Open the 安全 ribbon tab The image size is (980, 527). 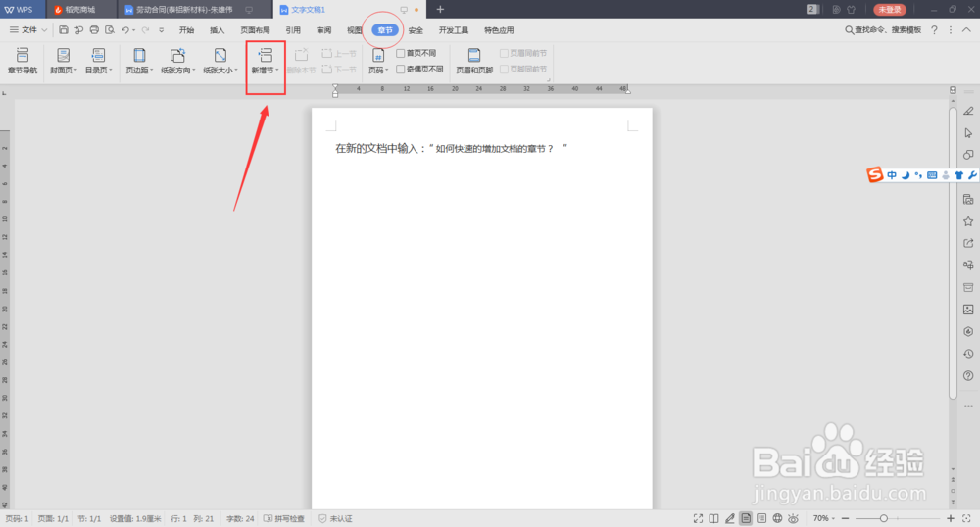pos(416,30)
